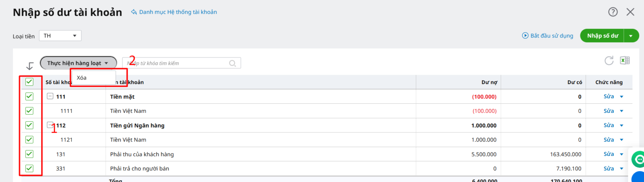Click the keyword search input field

177,63
